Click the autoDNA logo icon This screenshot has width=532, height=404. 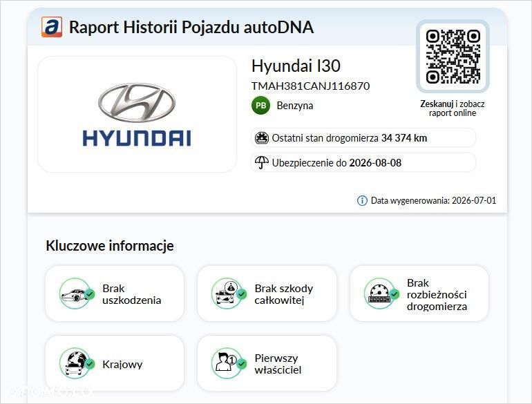(52, 27)
